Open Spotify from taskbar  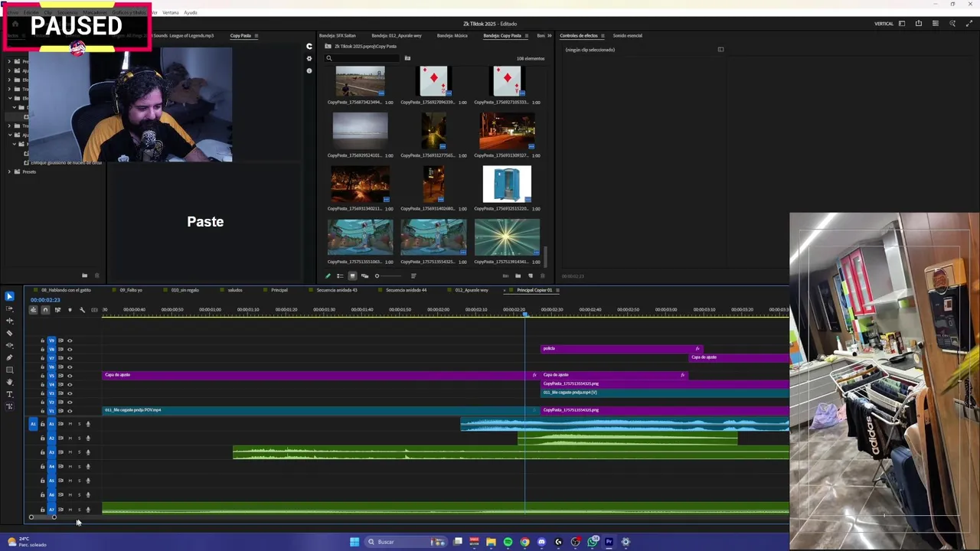click(x=508, y=542)
